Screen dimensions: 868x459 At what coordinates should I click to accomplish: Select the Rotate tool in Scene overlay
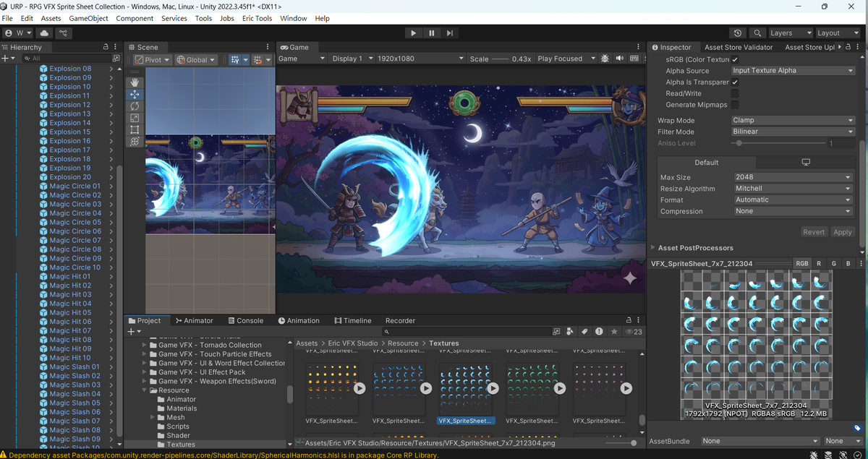135,106
